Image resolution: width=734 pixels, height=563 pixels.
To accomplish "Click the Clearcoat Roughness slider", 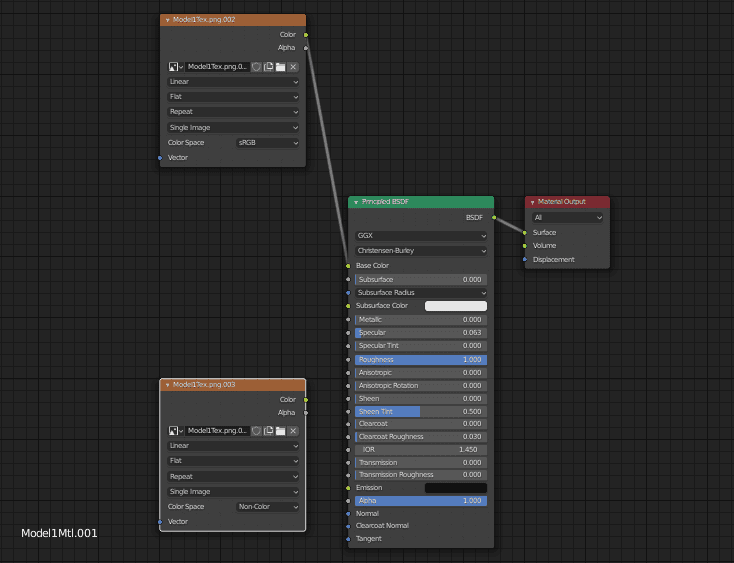I will pyautogui.click(x=421, y=437).
